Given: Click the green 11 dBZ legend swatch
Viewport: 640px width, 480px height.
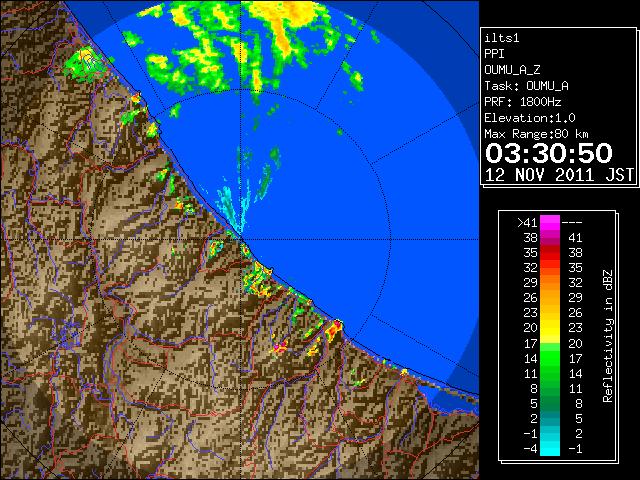Looking at the screenshot, I should [550, 373].
